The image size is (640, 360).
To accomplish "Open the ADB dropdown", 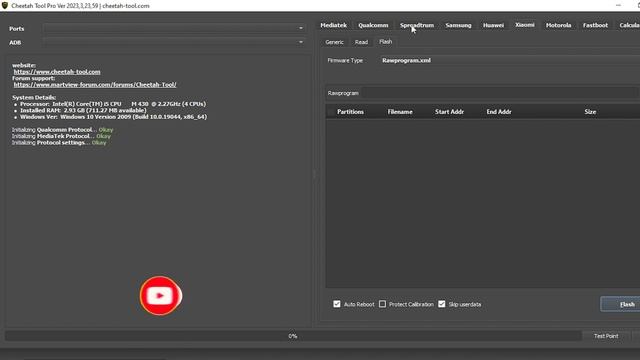I will 174,42.
